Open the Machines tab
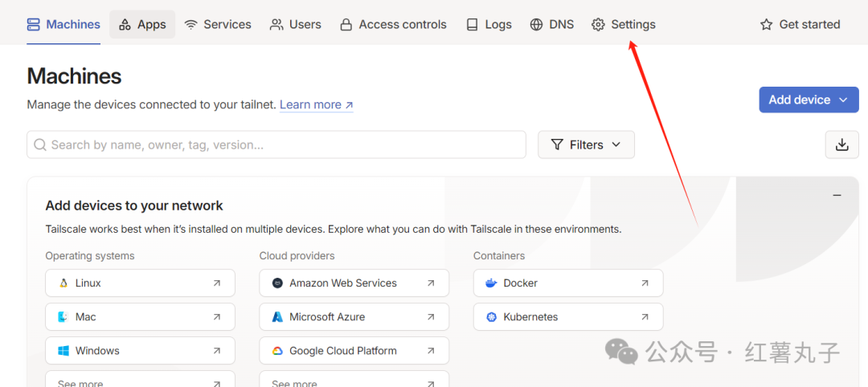The height and width of the screenshot is (387, 868). click(x=63, y=24)
